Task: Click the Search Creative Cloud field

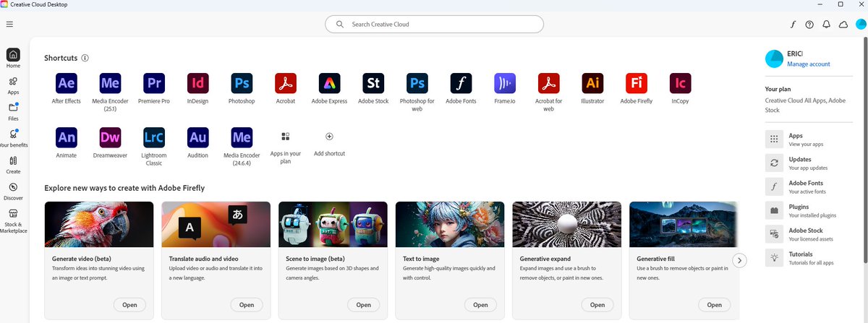Action: (x=434, y=24)
